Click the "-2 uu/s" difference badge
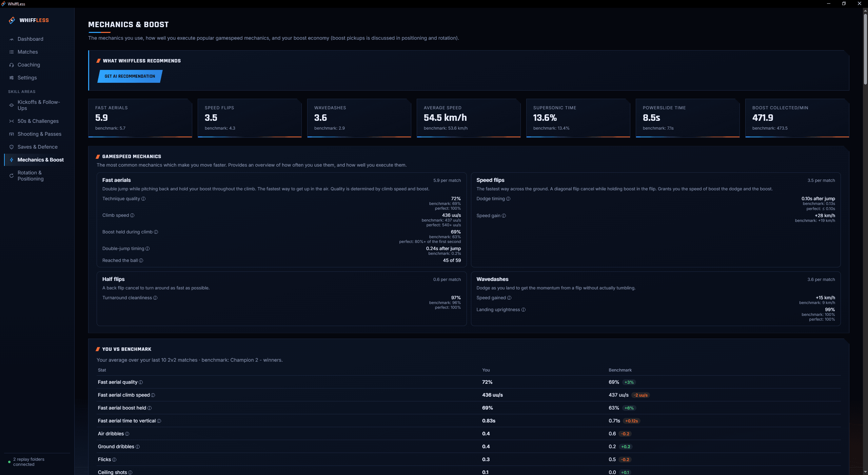This screenshot has height=475, width=868. coord(640,395)
